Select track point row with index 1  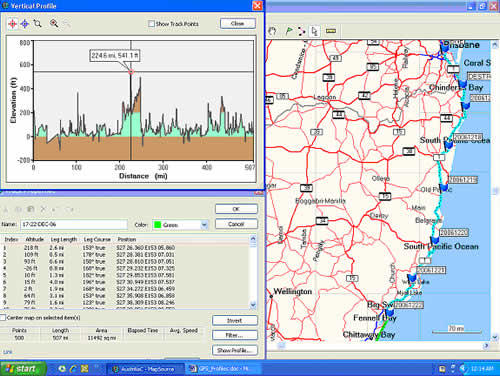tap(125, 248)
